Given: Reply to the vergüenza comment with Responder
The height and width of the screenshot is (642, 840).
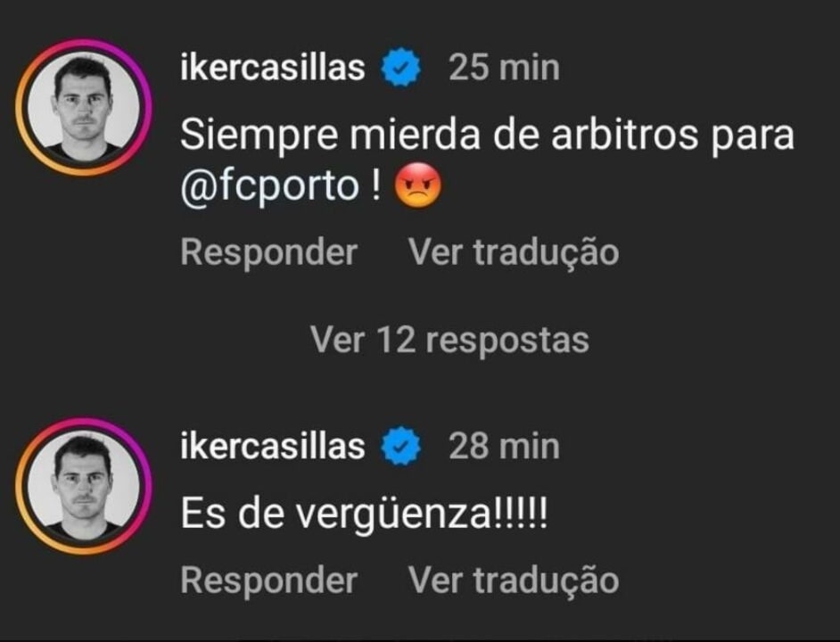Looking at the screenshot, I should pyautogui.click(x=269, y=580).
